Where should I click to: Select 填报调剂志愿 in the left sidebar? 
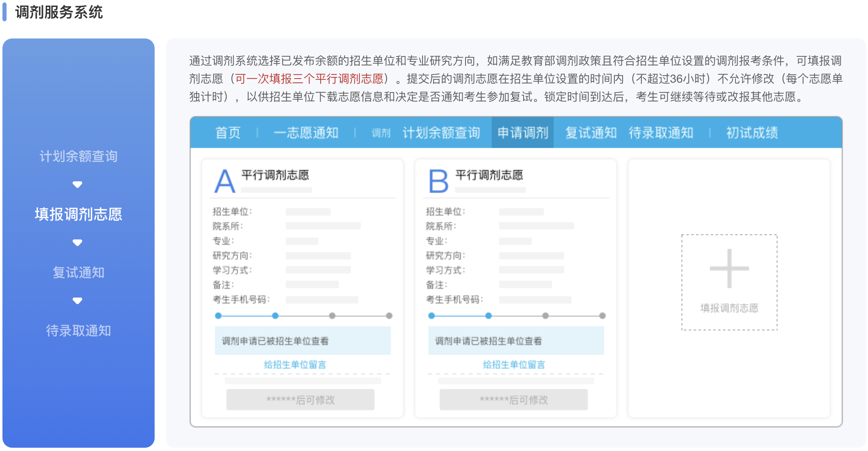[x=78, y=214]
